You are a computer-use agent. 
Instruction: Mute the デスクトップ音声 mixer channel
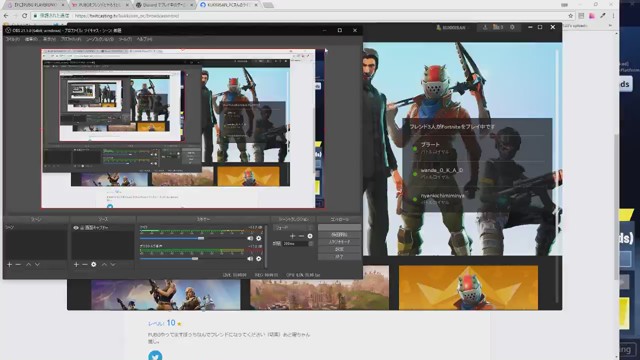point(250,258)
